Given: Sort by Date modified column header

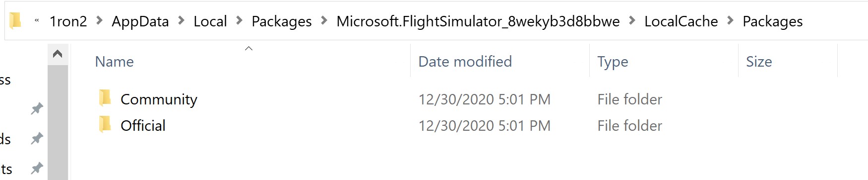Looking at the screenshot, I should [x=500, y=61].
